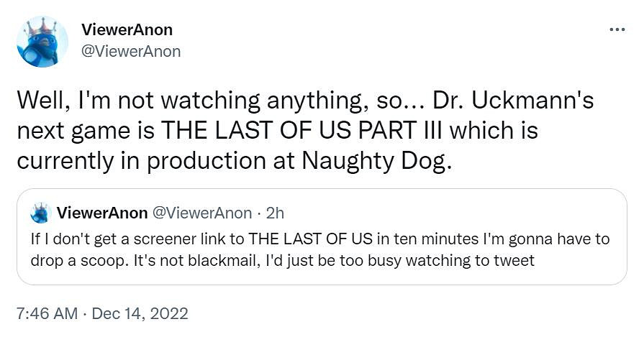Click the large ViewerAnon profile avatar

(42, 41)
